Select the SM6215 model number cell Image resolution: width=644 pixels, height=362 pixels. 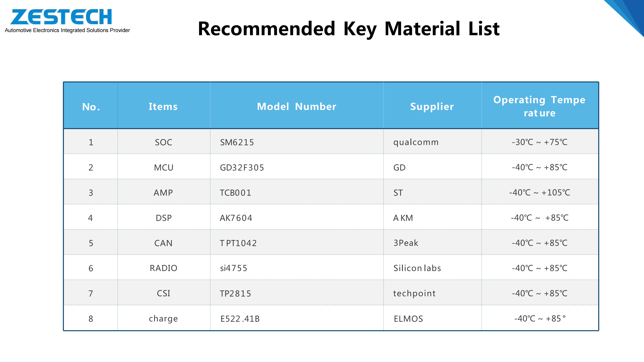(x=237, y=142)
